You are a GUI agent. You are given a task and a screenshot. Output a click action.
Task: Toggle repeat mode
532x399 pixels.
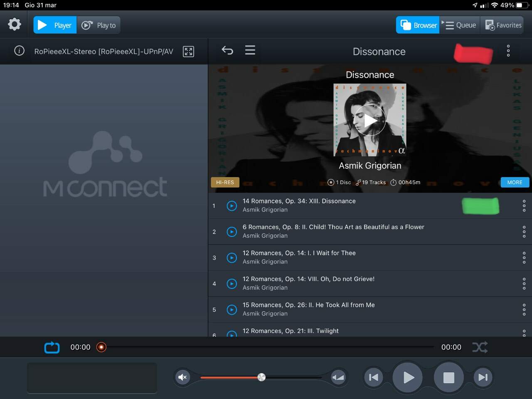[52, 347]
